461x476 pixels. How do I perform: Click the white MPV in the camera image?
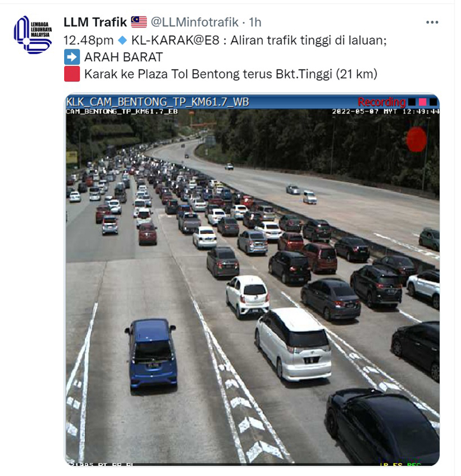293,344
